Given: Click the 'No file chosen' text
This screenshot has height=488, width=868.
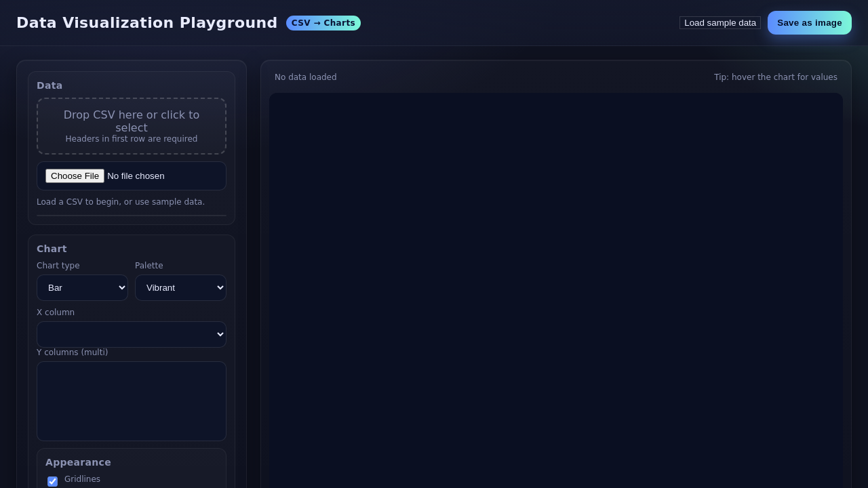Looking at the screenshot, I should click(x=136, y=176).
